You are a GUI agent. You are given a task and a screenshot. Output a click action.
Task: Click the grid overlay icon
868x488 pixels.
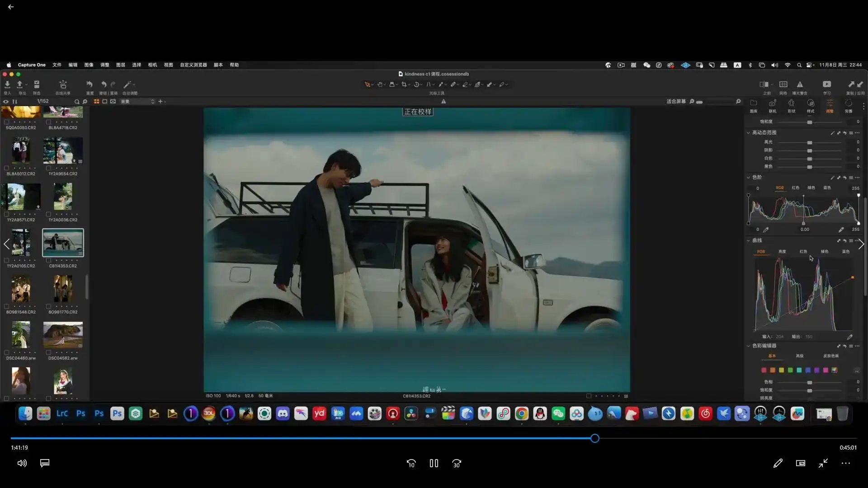[x=783, y=84]
